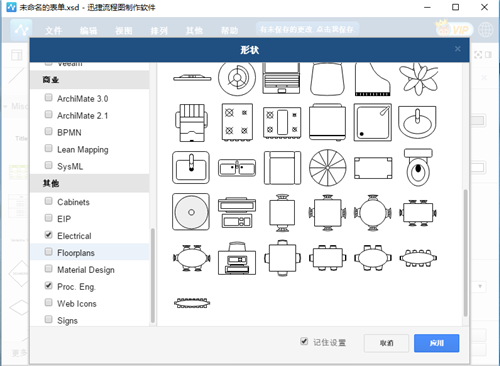Click the Lean Mapping label
The width and height of the screenshot is (500, 366).
83,150
